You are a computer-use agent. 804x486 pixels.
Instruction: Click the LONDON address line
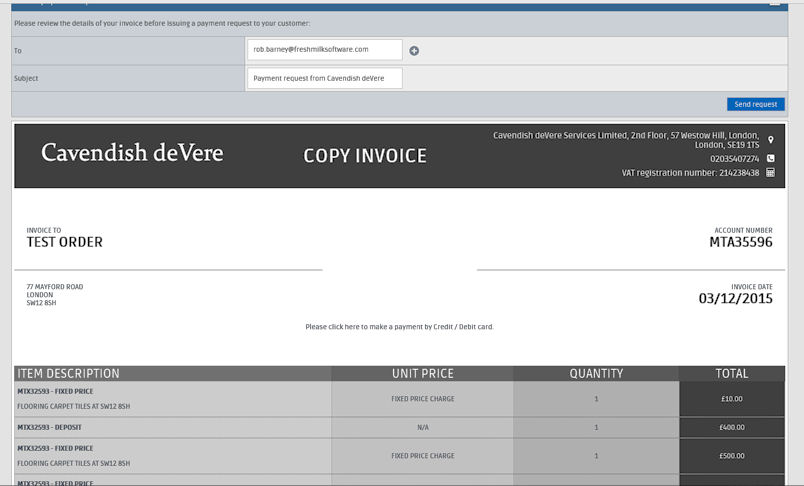[x=39, y=295]
